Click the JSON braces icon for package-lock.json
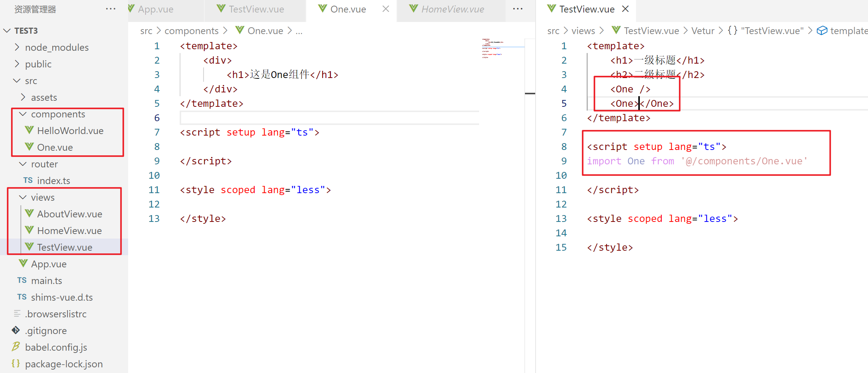 tap(16, 364)
